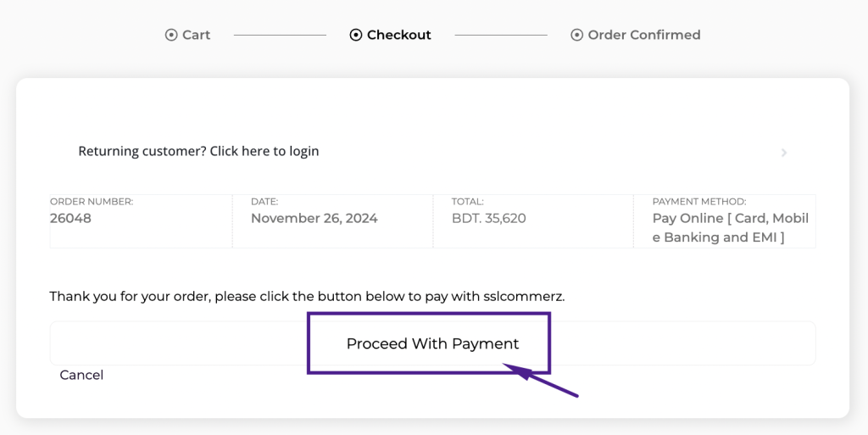
Task: Click the DATE field label
Action: tap(264, 202)
